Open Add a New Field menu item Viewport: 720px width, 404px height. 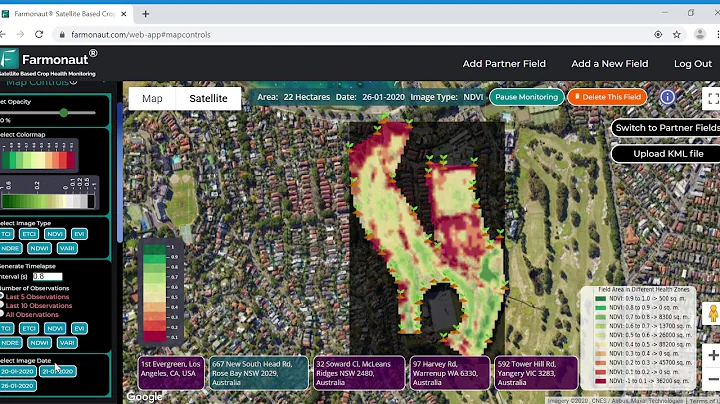[610, 64]
